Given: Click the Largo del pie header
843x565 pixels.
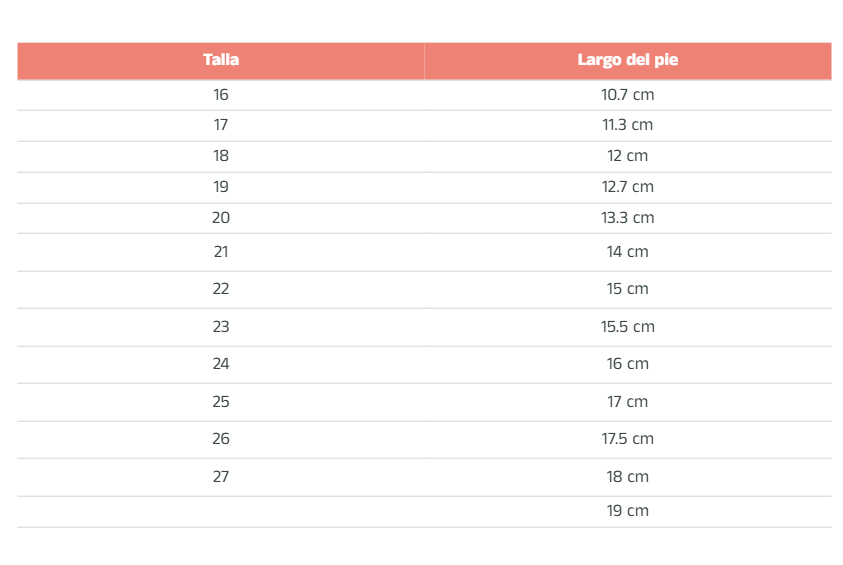Looking at the screenshot, I should coord(627,60).
